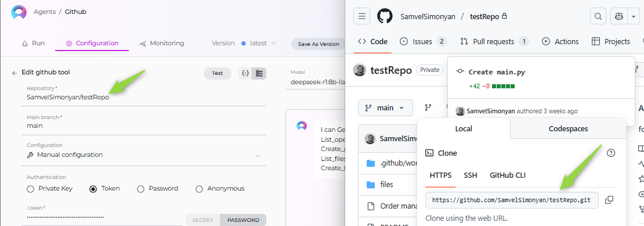Open GitHub Issues tab

tap(423, 41)
